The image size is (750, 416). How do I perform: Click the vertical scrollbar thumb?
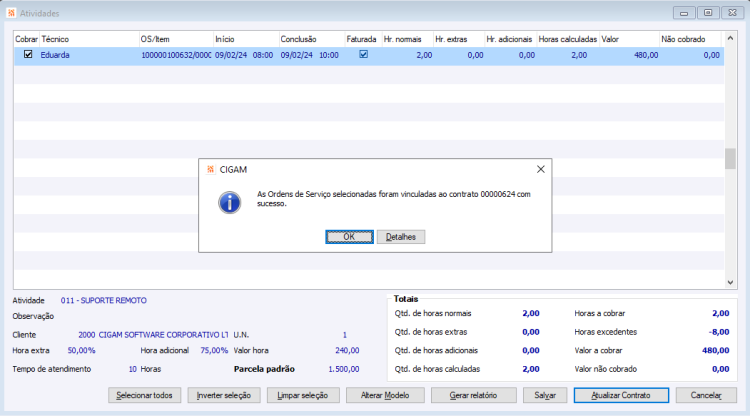tap(730, 159)
